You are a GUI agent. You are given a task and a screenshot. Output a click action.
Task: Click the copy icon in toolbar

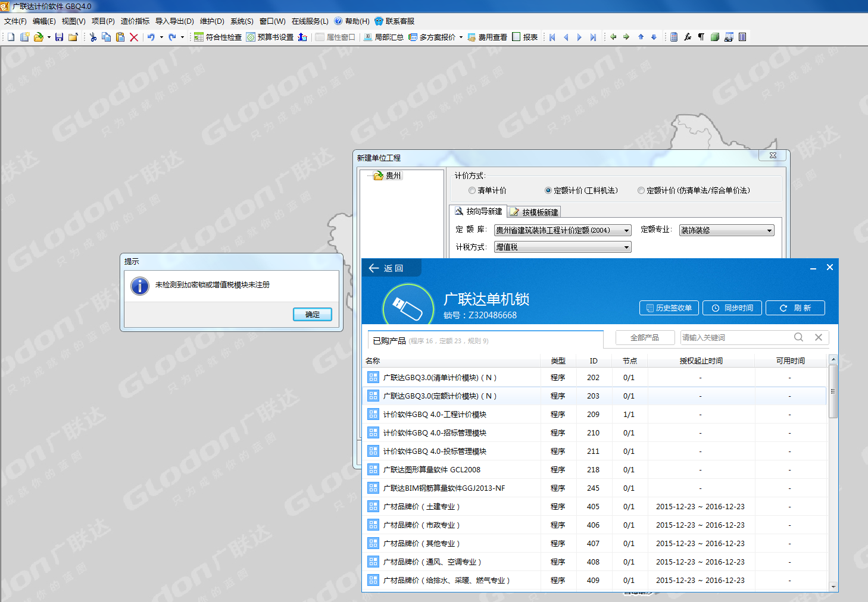point(106,37)
